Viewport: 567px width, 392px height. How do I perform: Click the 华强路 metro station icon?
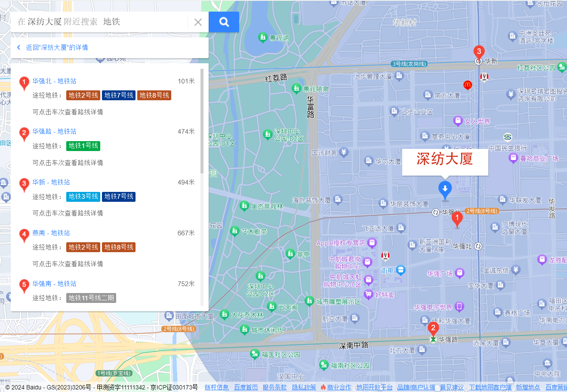click(x=433, y=340)
